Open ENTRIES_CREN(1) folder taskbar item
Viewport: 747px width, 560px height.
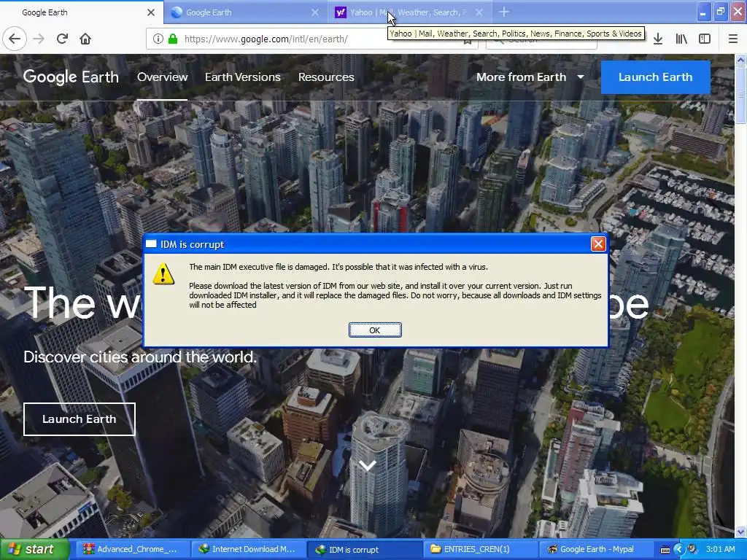480,549
